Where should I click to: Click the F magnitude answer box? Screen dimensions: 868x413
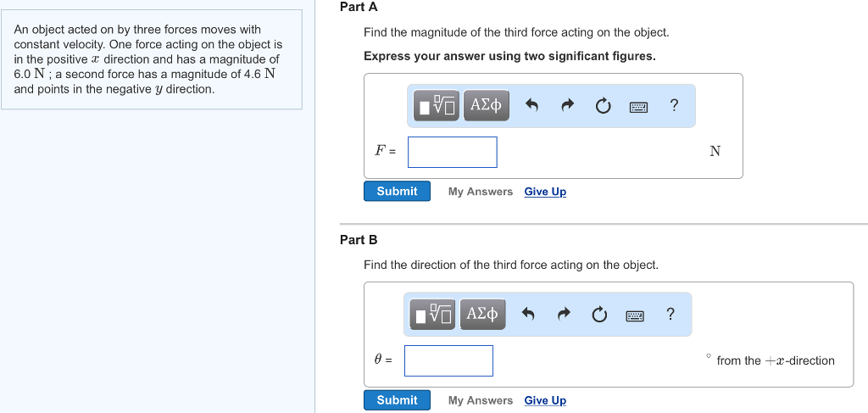tap(453, 153)
